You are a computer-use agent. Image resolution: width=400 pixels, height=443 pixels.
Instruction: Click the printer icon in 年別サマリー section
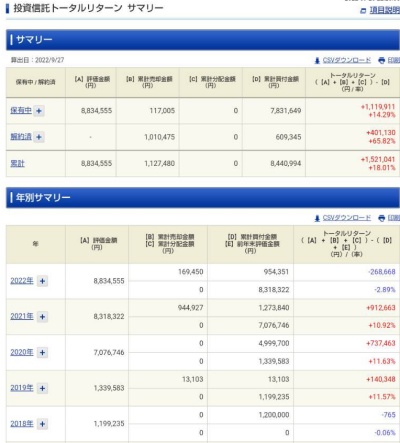click(x=382, y=218)
